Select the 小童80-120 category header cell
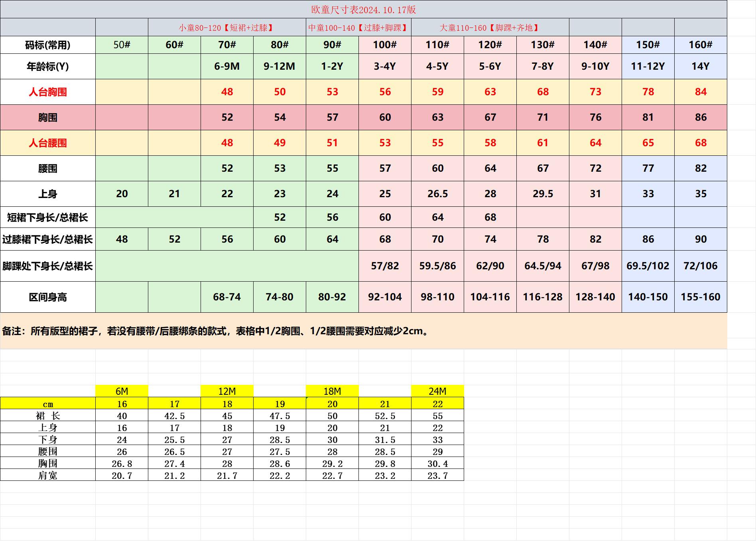Image resolution: width=756 pixels, height=541 pixels. [226, 27]
